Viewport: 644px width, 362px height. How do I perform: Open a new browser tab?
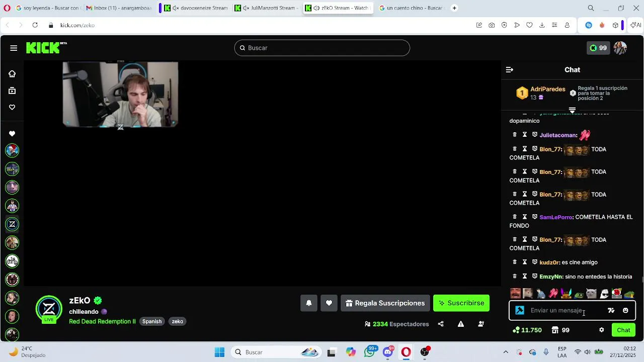click(x=454, y=8)
